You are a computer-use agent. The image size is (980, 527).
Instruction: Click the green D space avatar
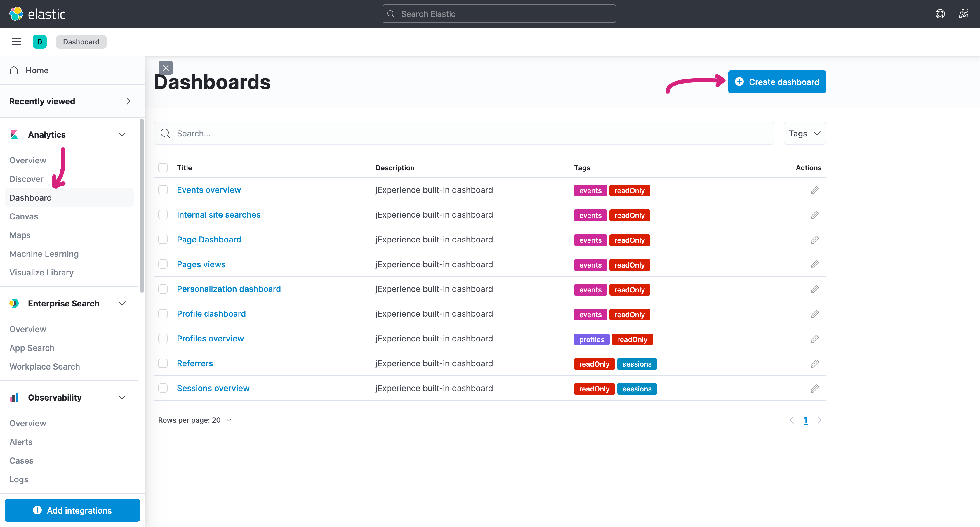click(x=39, y=42)
